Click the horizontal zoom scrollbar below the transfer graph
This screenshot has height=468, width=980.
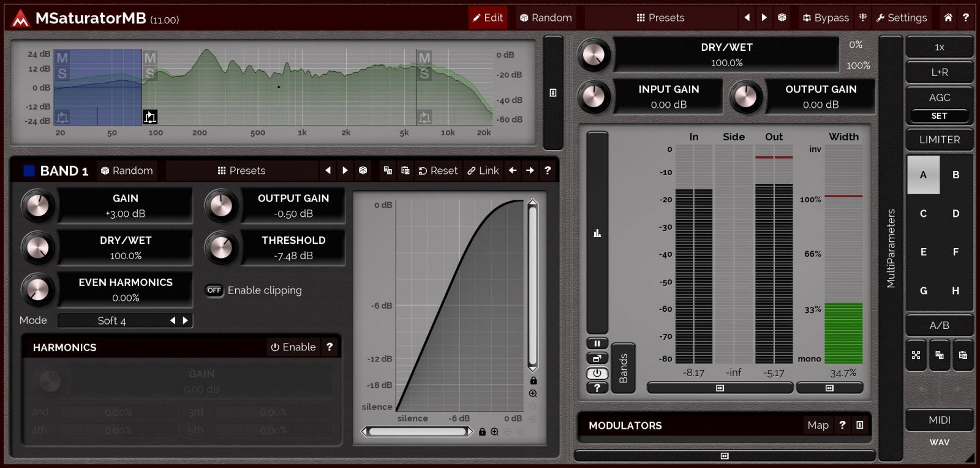(x=417, y=432)
